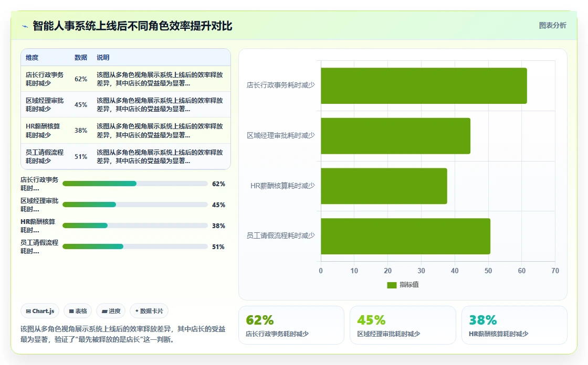
Task: Click the description in the 店长行政事务 table row
Action: (x=160, y=79)
